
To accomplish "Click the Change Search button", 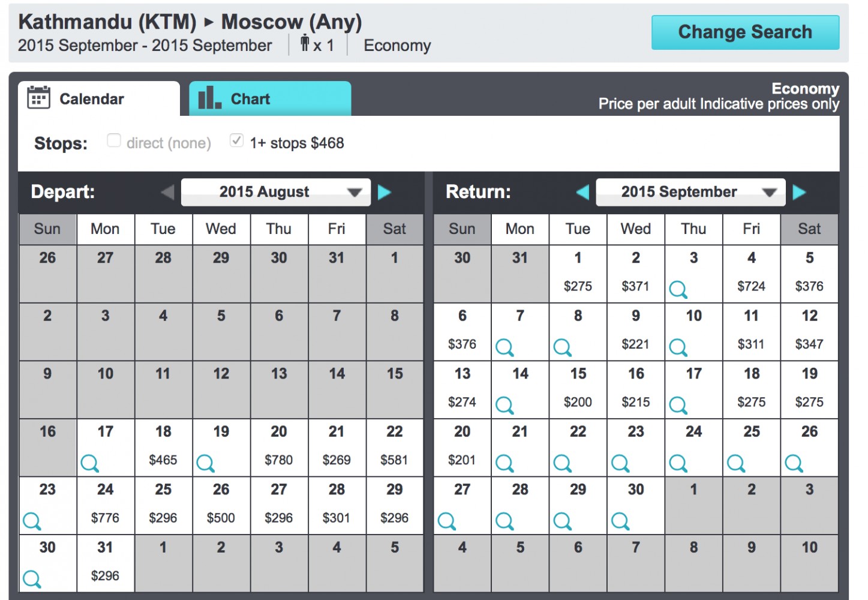I will (x=745, y=32).
